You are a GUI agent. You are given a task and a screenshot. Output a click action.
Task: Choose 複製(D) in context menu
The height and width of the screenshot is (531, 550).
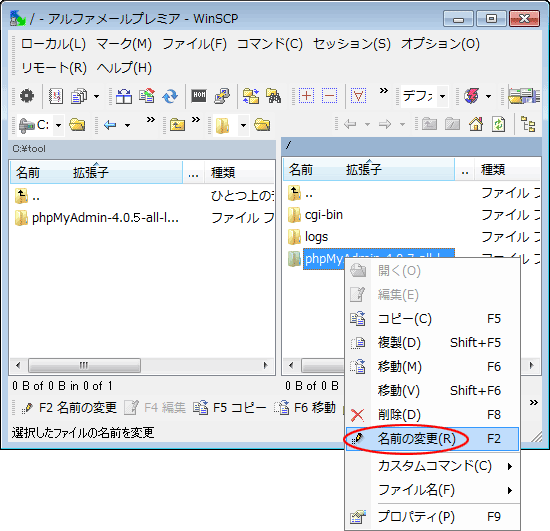pos(432,343)
